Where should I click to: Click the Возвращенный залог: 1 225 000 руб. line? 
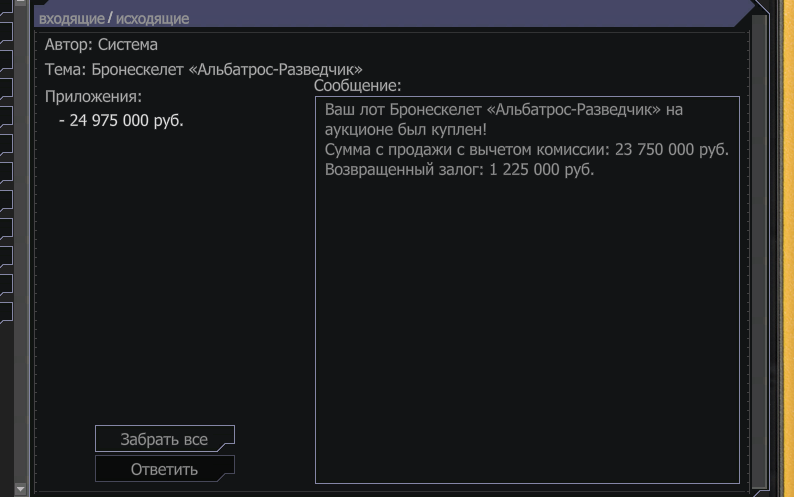tap(459, 169)
